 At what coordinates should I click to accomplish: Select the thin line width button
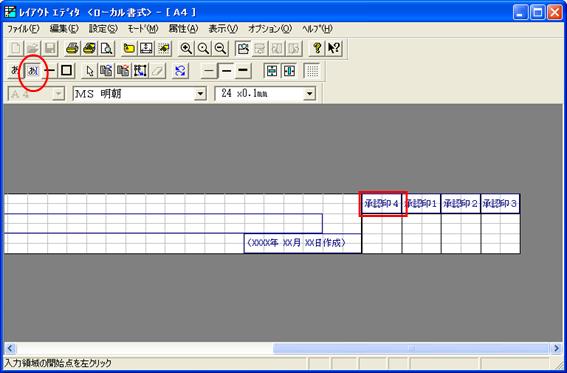[x=209, y=71]
